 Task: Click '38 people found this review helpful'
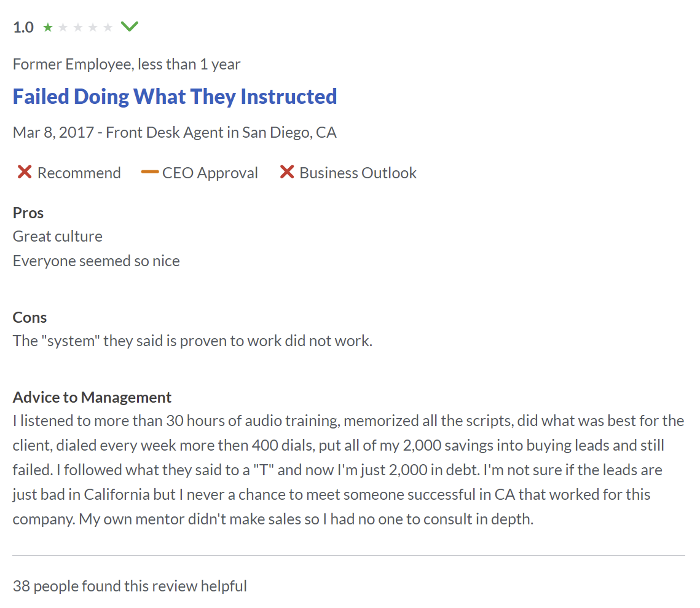(130, 586)
